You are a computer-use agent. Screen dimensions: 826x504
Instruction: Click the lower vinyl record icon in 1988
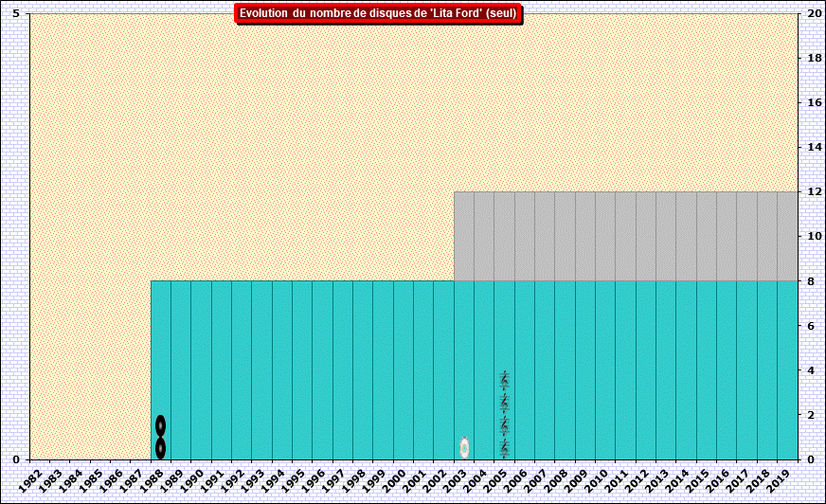pos(161,447)
